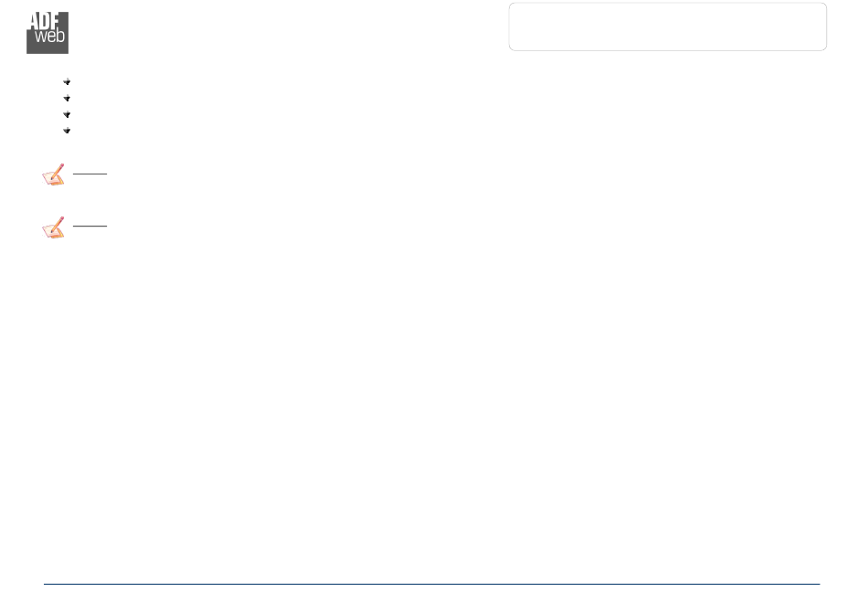
Task: Click the rounded header box's left edge
Action: click(x=509, y=26)
